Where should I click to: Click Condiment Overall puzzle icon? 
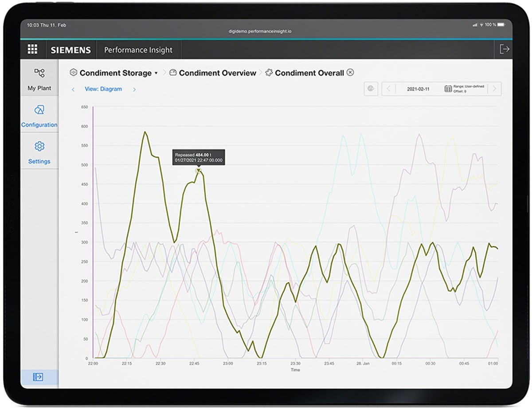[x=269, y=73]
